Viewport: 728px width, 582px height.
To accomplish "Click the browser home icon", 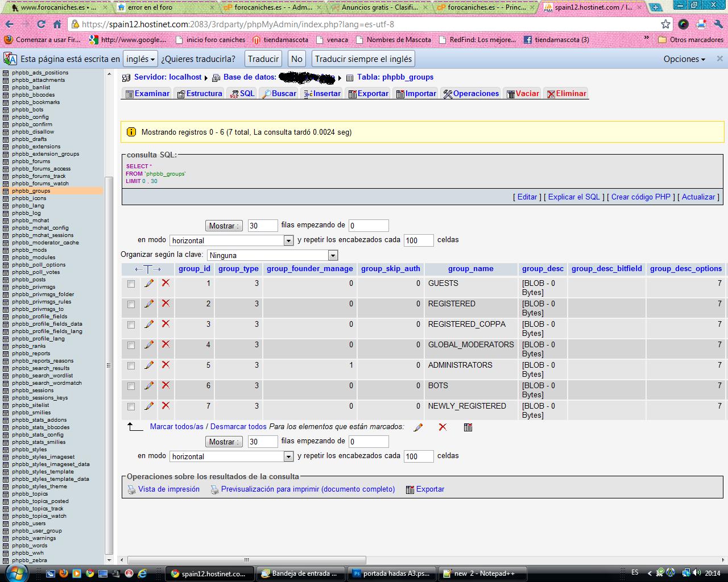I will tap(57, 24).
